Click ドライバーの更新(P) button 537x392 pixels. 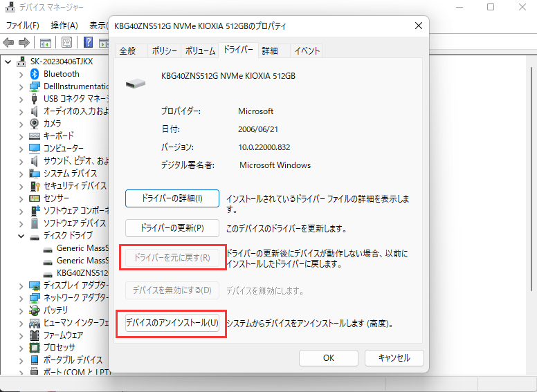click(x=172, y=228)
